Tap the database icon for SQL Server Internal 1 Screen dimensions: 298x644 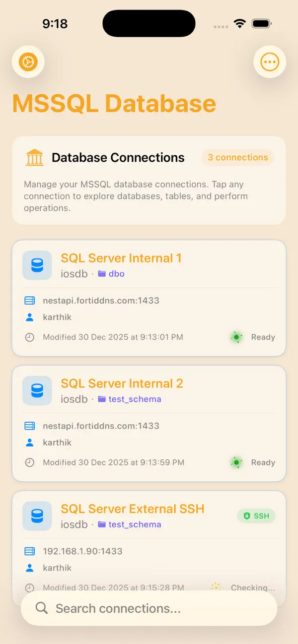37,265
